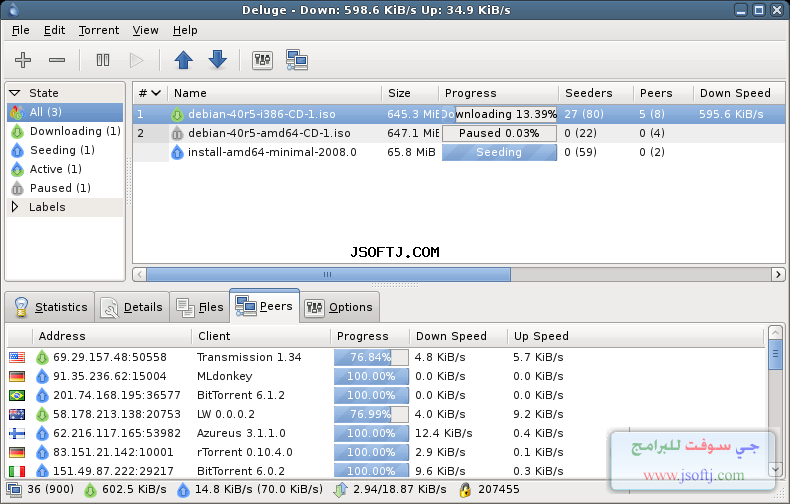Switch to the Options tab
The width and height of the screenshot is (790, 504).
pyautogui.click(x=340, y=307)
